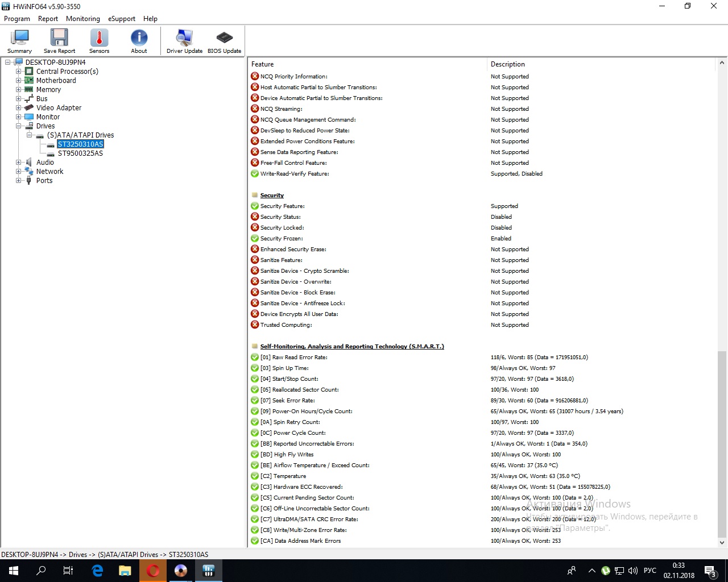The image size is (728, 582).
Task: Expand the Video Adapter tree node
Action: (19, 108)
